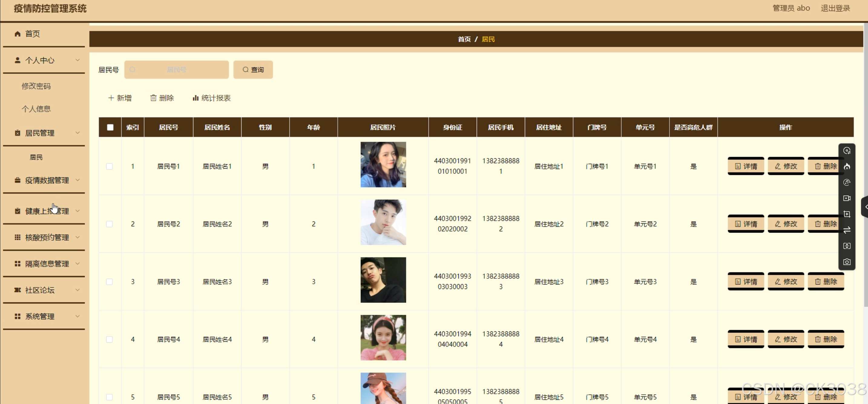The image size is (868, 404).
Task: Click the 居民号 search input field
Action: point(176,70)
